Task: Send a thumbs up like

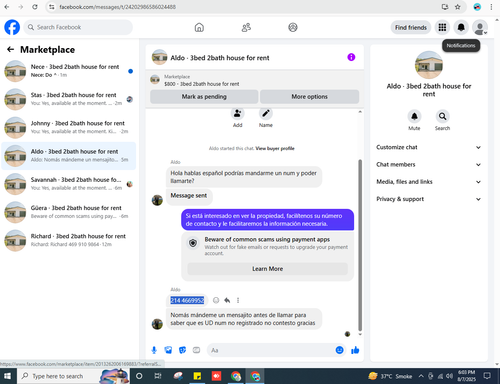Action: [x=355, y=350]
